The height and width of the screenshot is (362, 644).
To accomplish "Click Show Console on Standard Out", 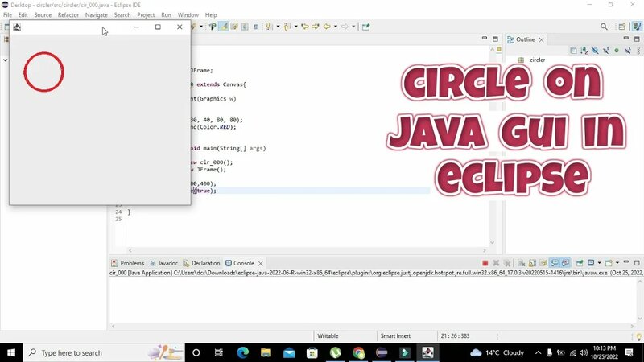I will (x=555, y=263).
